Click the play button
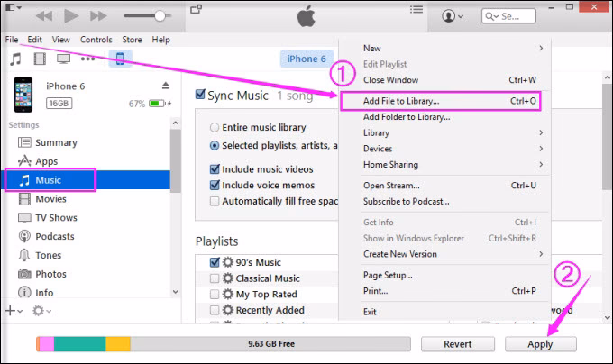The height and width of the screenshot is (364, 613). tap(70, 16)
